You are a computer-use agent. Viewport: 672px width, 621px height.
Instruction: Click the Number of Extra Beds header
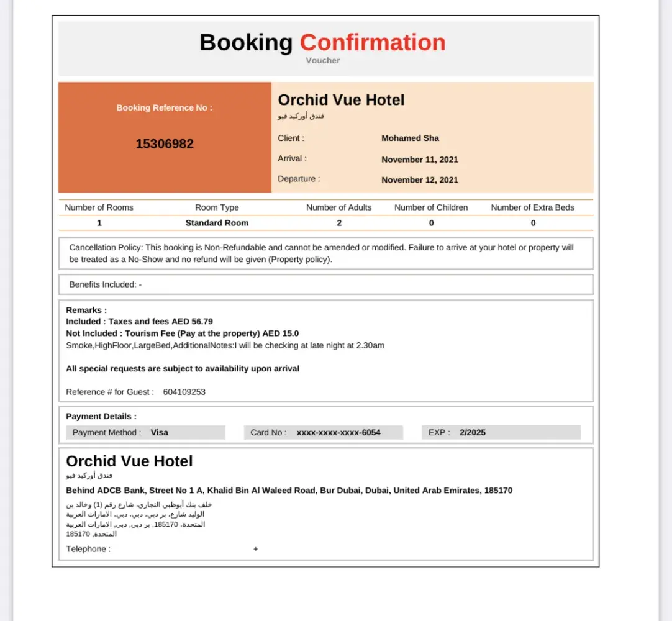pos(532,207)
